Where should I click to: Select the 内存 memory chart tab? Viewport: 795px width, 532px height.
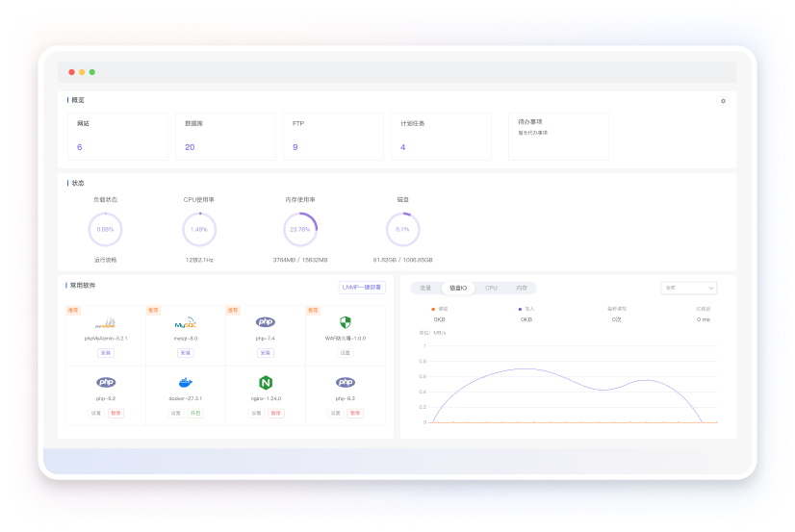tap(521, 288)
